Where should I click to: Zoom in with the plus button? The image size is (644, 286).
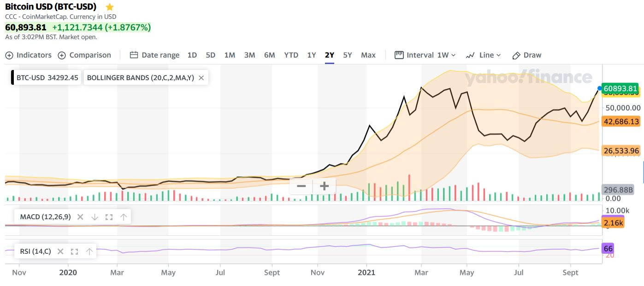click(x=325, y=186)
